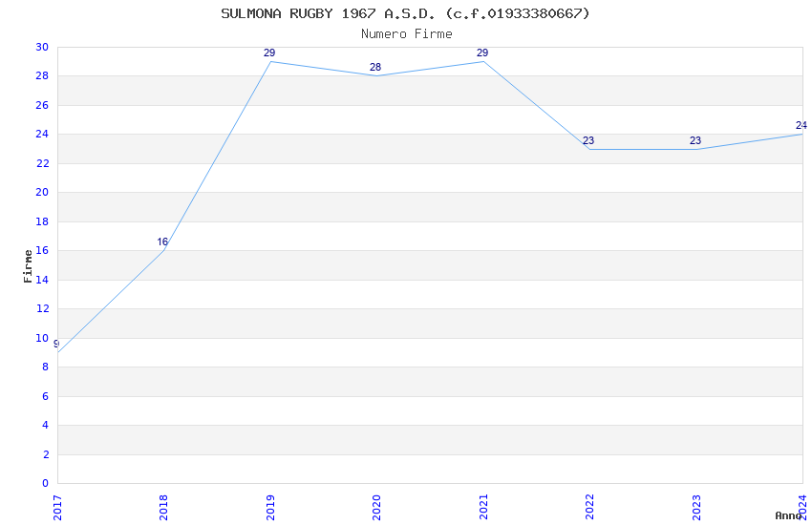812x525 pixels.
Task: Click the y-axis tick value 16
Action: (x=42, y=250)
